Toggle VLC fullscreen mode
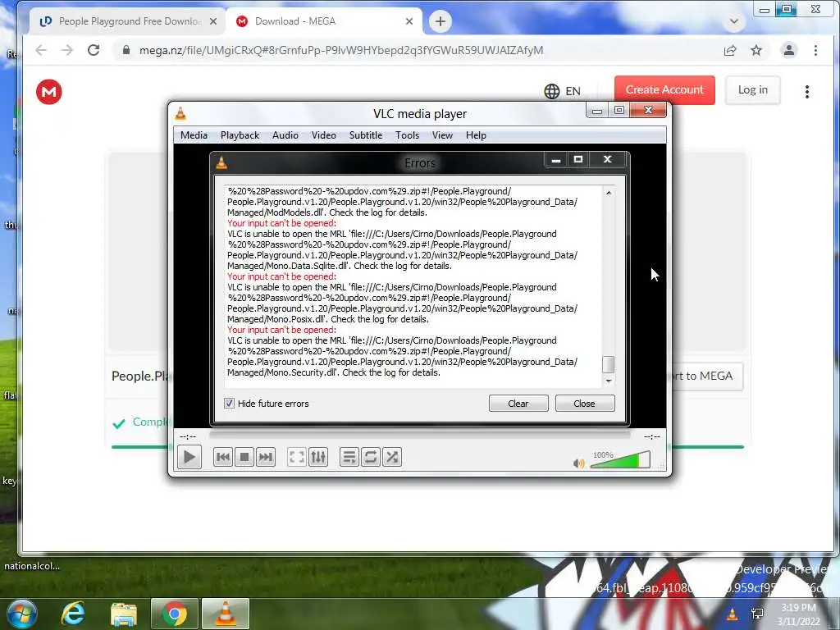Screen dimensions: 840x630 pyautogui.click(x=297, y=457)
